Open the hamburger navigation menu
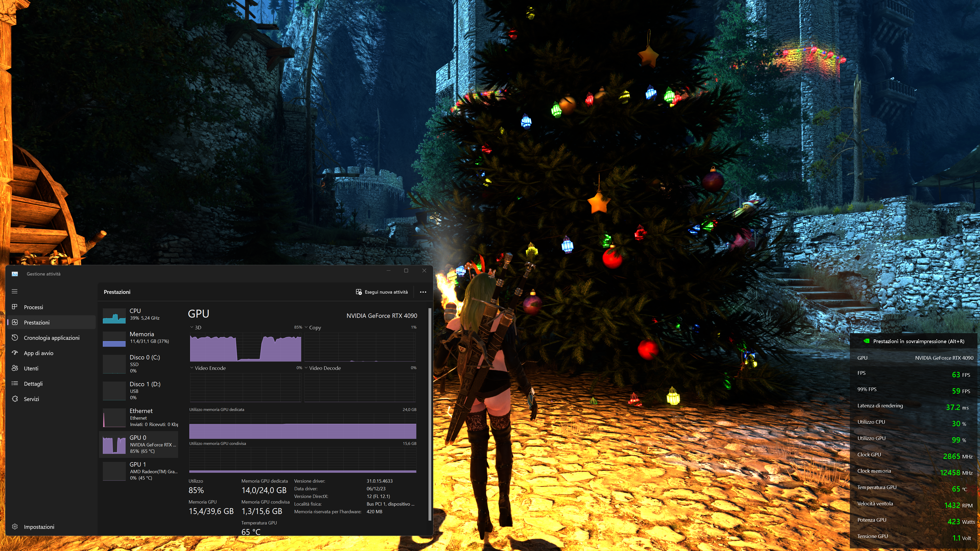 coord(15,291)
